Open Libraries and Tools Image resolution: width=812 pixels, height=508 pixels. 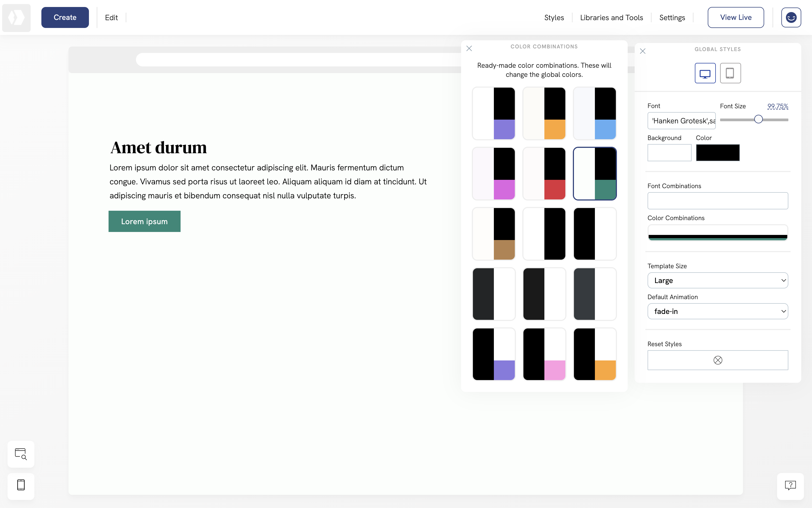612,17
